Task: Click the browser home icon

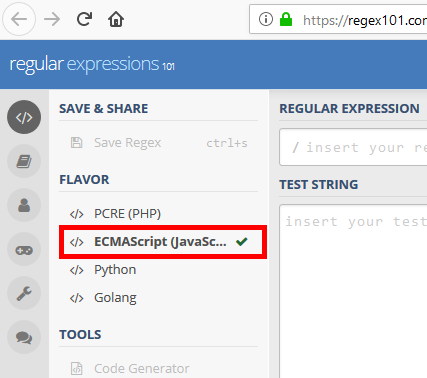Action: [x=116, y=19]
